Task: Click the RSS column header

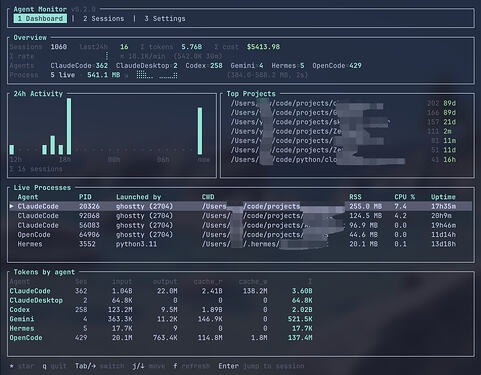Action: coord(355,197)
